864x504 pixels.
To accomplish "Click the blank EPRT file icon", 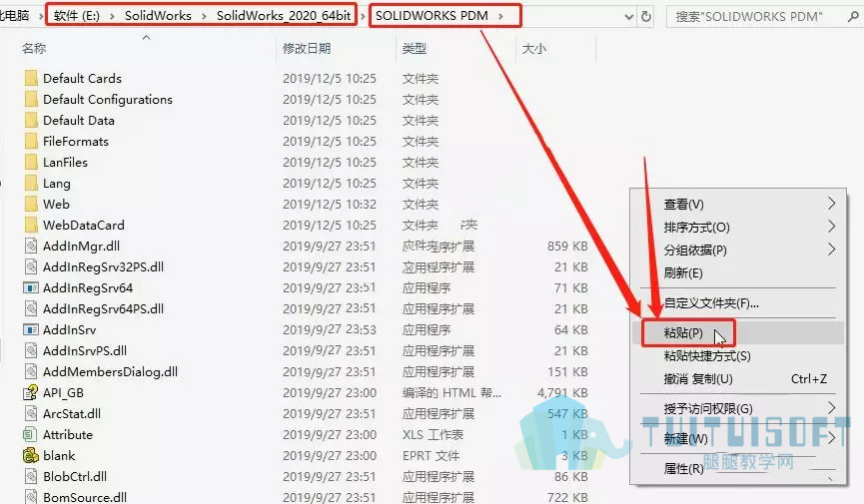I will point(30,455).
